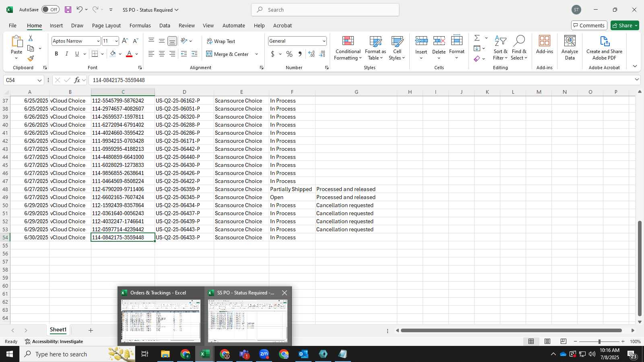Click the AutoSum sigma icon
The height and width of the screenshot is (362, 644).
tap(477, 38)
